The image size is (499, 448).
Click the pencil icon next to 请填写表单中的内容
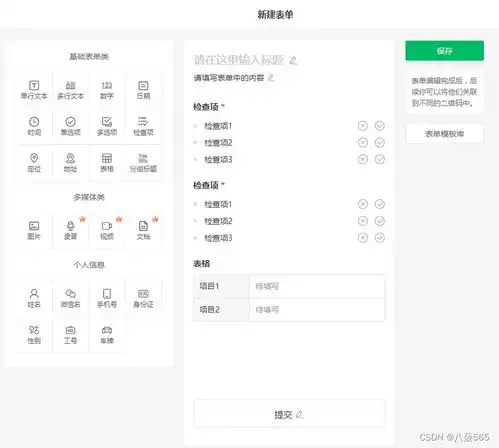coord(271,78)
